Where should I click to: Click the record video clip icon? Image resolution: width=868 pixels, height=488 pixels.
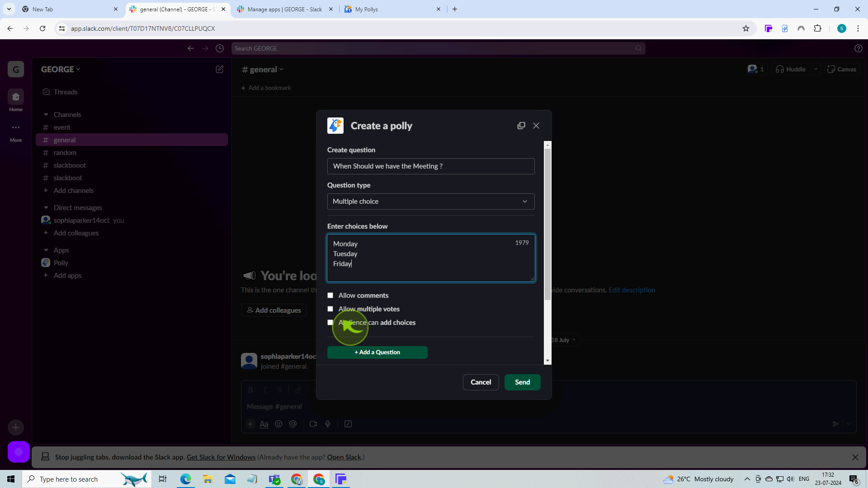(x=313, y=424)
